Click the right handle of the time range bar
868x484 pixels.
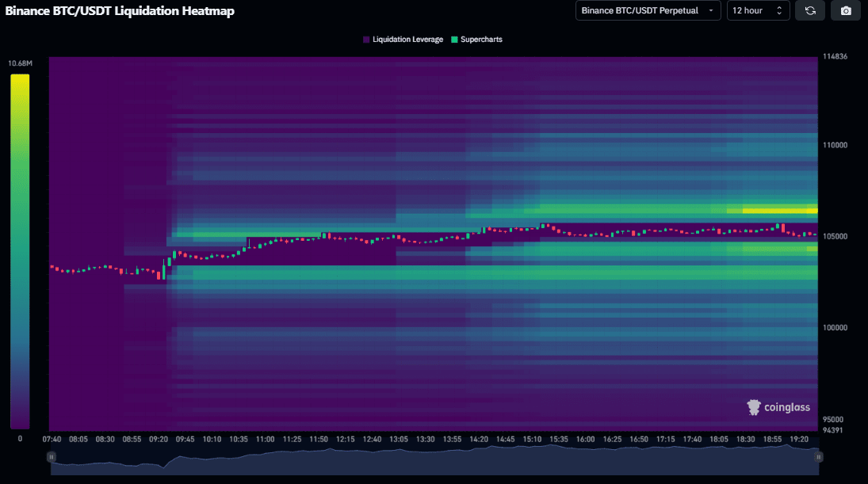coord(819,457)
